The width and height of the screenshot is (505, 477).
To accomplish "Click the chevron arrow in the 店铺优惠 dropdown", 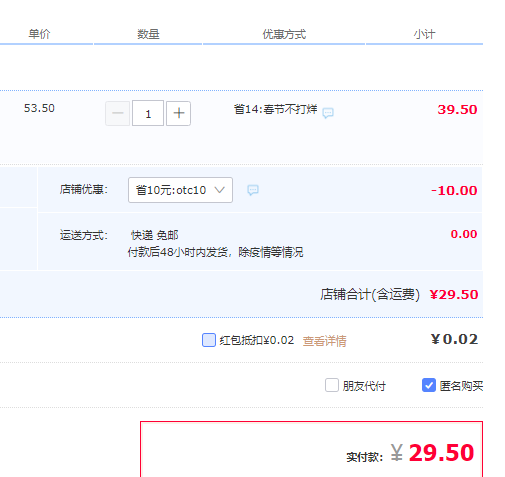I will coord(220,190).
